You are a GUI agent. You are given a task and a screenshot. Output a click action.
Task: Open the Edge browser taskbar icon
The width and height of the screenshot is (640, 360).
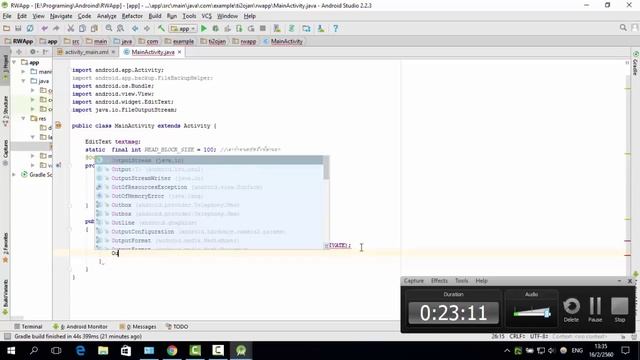[x=80, y=351]
